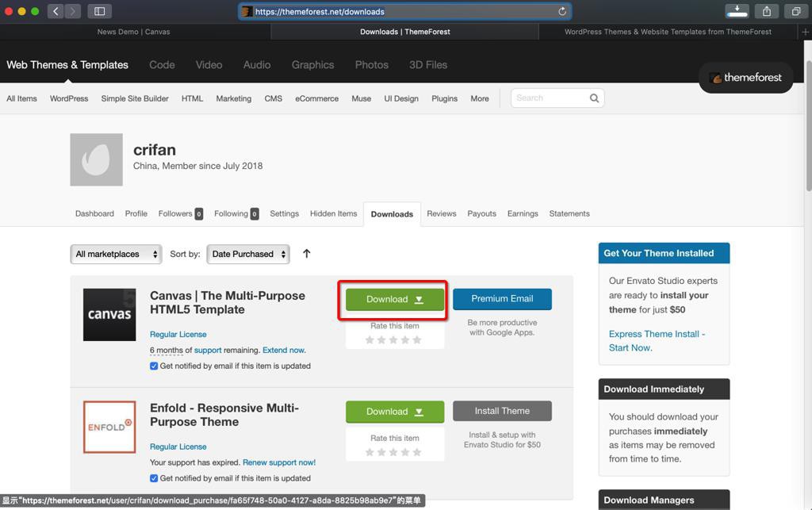The height and width of the screenshot is (510, 812).
Task: Open the Settings profile tab
Action: click(285, 213)
